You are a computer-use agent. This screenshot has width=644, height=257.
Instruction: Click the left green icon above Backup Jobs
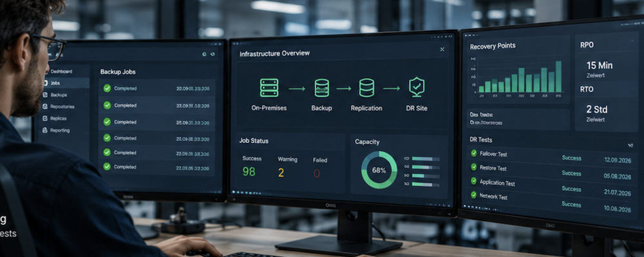tap(204, 54)
